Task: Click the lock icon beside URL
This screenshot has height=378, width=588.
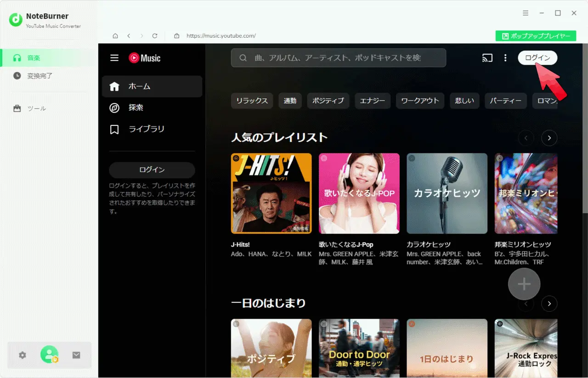Action: pos(176,36)
